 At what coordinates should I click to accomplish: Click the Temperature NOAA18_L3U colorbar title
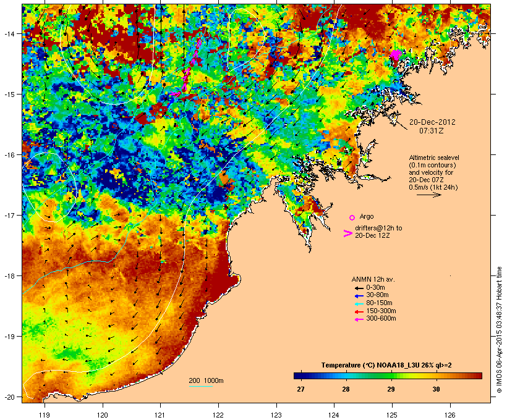(386, 366)
